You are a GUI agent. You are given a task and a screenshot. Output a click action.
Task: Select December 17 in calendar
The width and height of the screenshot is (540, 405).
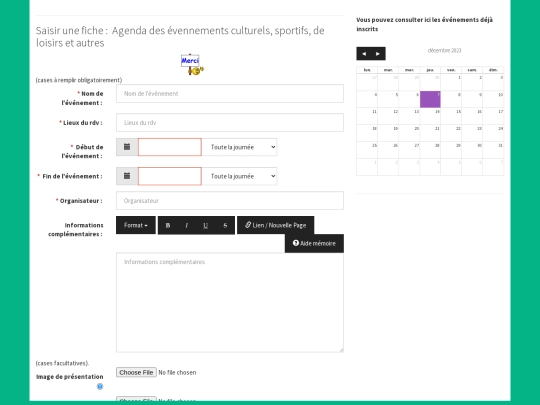pos(493,116)
